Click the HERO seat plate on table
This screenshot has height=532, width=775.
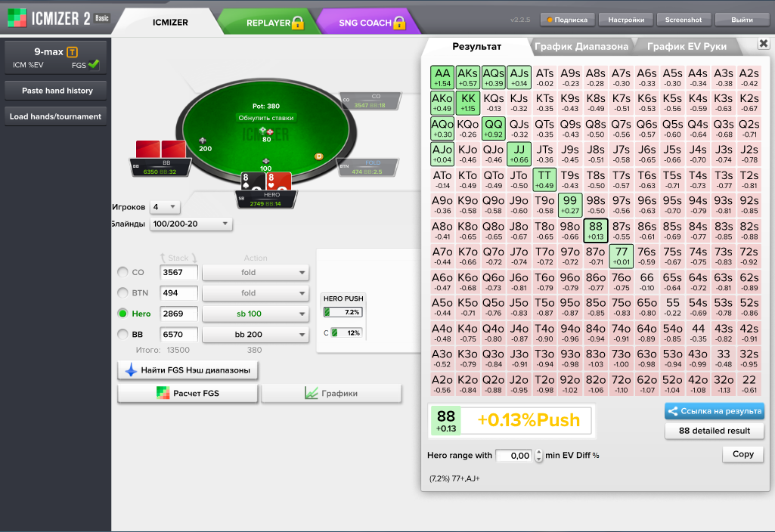pyautogui.click(x=267, y=199)
